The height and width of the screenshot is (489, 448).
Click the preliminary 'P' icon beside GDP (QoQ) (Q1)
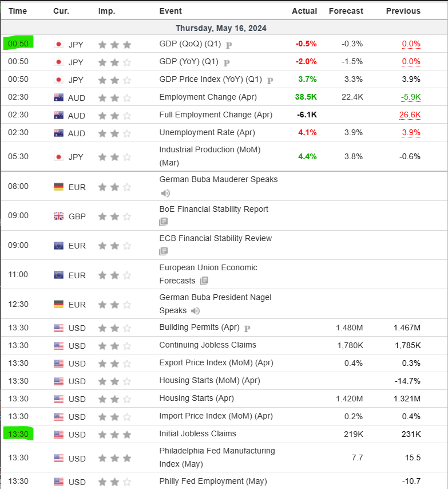[x=229, y=45]
